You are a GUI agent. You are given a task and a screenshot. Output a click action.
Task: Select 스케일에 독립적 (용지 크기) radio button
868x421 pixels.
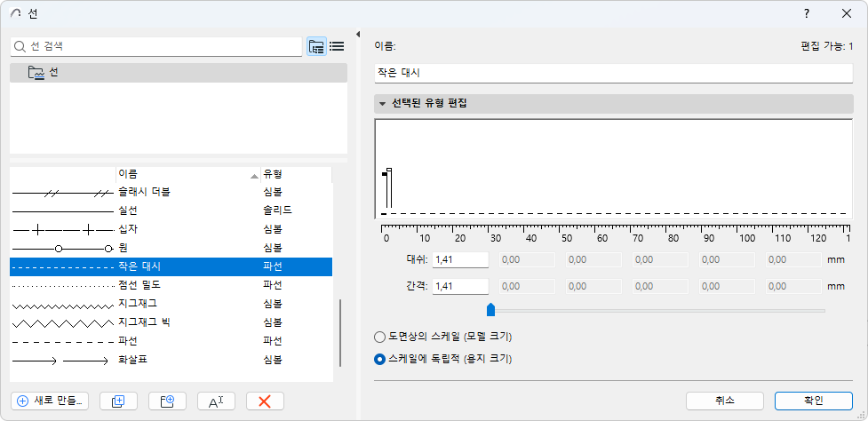[379, 359]
